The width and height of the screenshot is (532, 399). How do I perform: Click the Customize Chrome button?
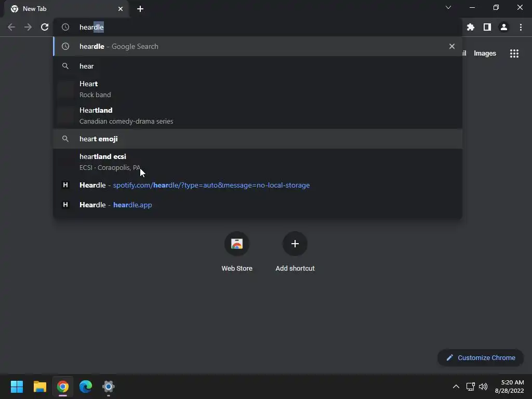click(x=481, y=357)
